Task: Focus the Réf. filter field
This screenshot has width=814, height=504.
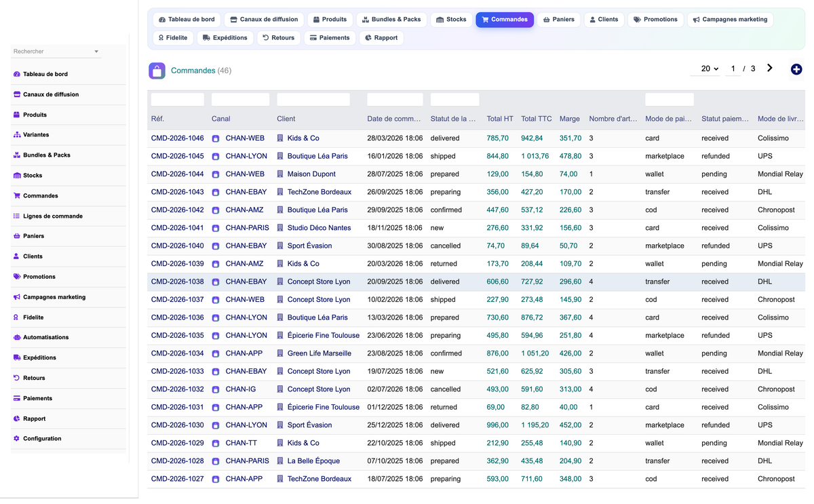Action: pos(178,100)
